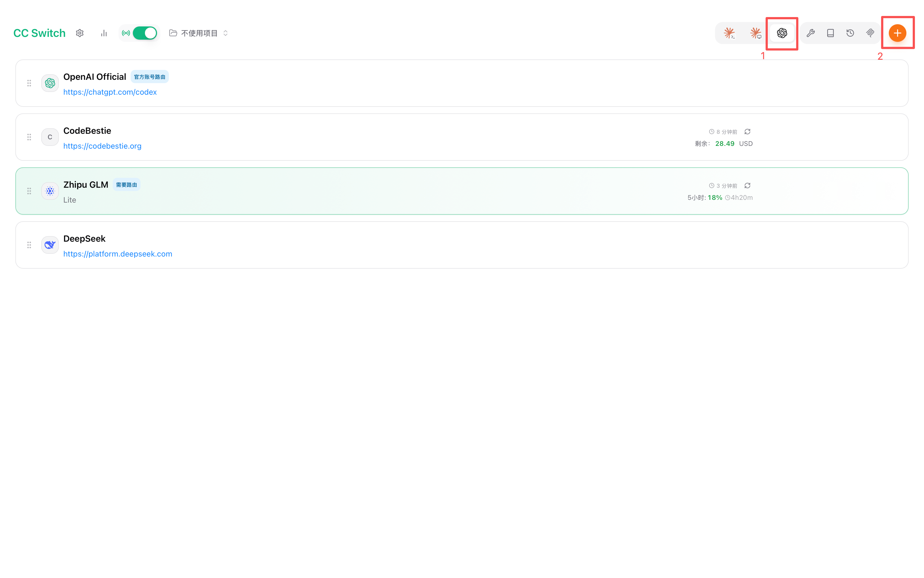Image resolution: width=924 pixels, height=578 pixels.
Task: Select the Zhipu GLM provider name
Action: coord(86,185)
